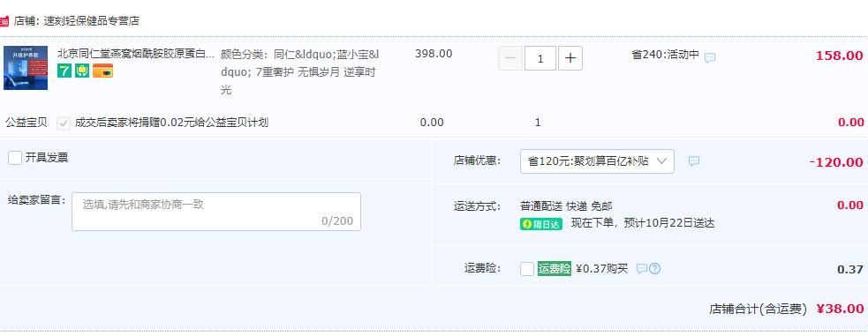Click the chat bubble icon after ¥0.37购买
The width and height of the screenshot is (868, 336).
click(641, 269)
